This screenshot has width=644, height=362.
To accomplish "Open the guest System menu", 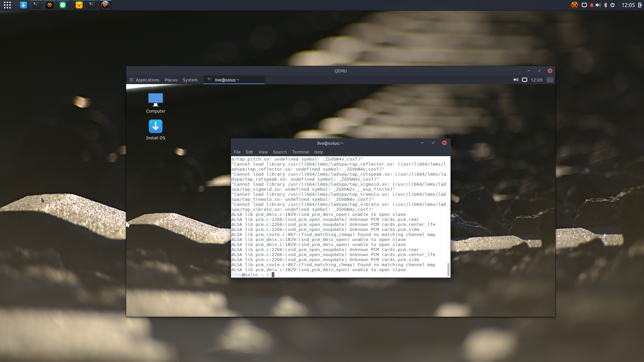I will tap(190, 80).
